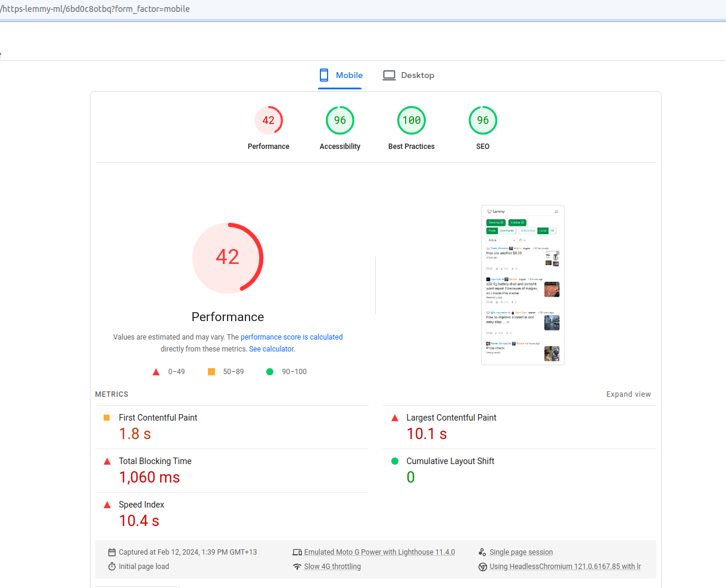Click the red triangle beside Total Blocking Time
This screenshot has height=588, width=726.
click(x=107, y=462)
